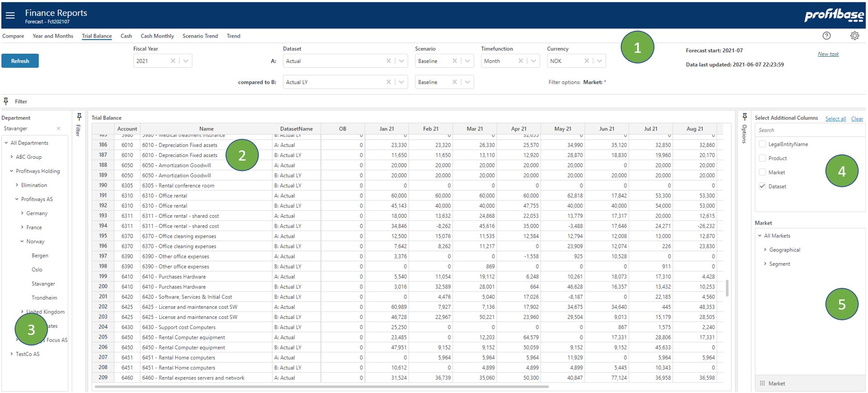
Task: Clear the Fiscal Year 2021 value
Action: pos(173,61)
